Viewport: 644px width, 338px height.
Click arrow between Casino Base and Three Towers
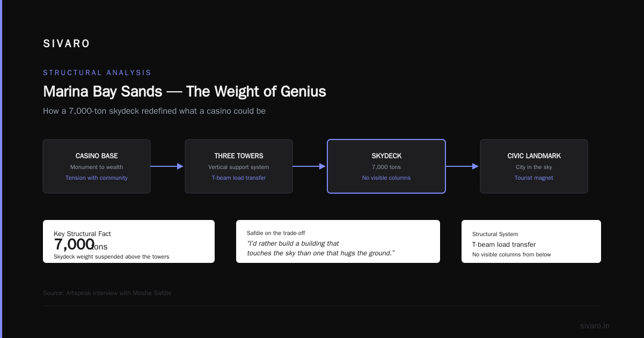click(167, 166)
